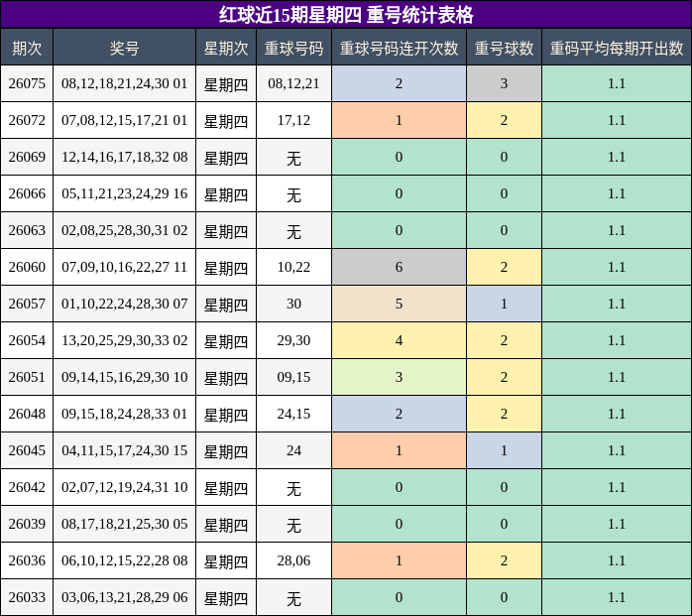Select draw numbers 08,12,18,21,24,30 01

tap(125, 83)
